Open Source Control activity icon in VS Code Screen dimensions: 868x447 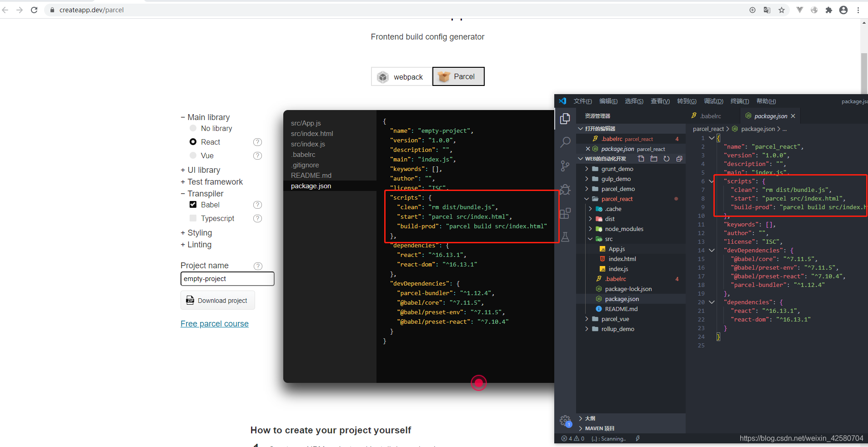(565, 166)
